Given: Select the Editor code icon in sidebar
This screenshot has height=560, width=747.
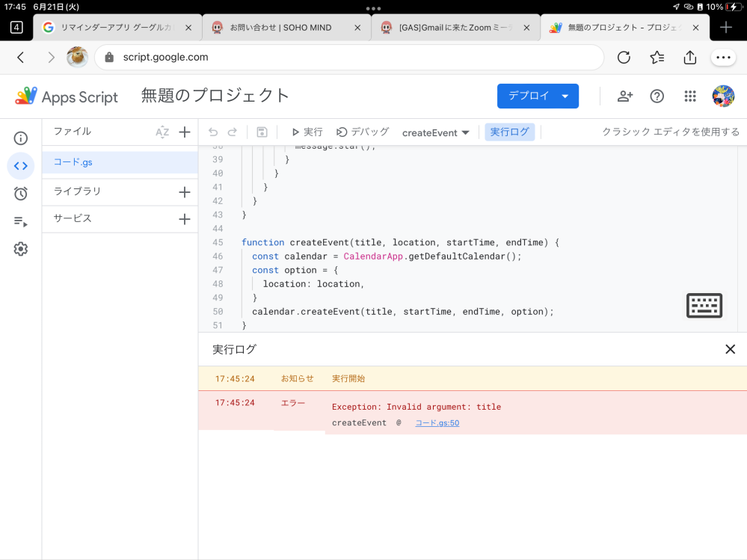Looking at the screenshot, I should (21, 166).
